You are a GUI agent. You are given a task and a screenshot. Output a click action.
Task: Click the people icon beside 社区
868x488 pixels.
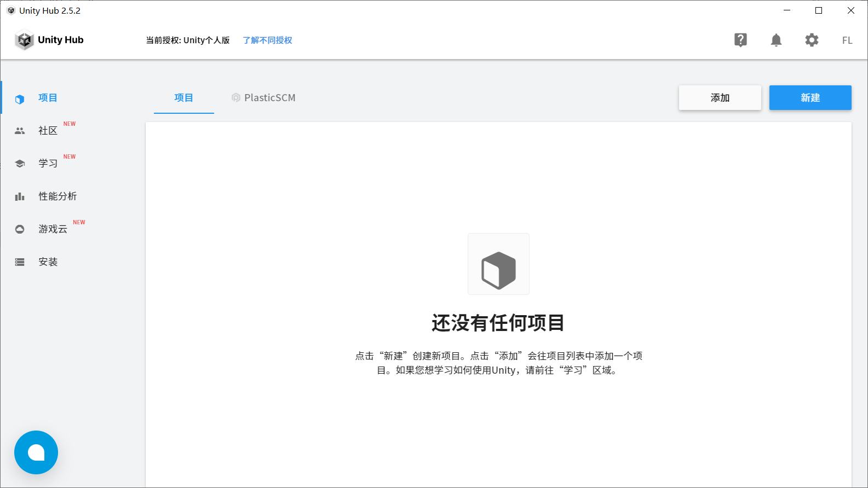tap(20, 131)
